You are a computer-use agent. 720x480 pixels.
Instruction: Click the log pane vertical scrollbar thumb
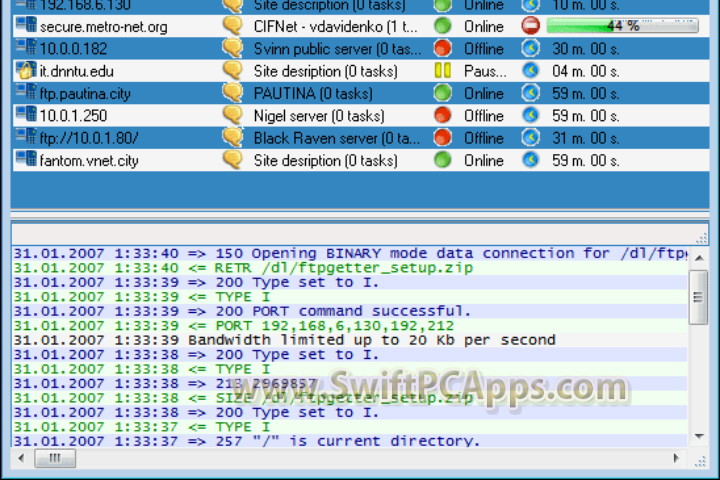(x=698, y=297)
